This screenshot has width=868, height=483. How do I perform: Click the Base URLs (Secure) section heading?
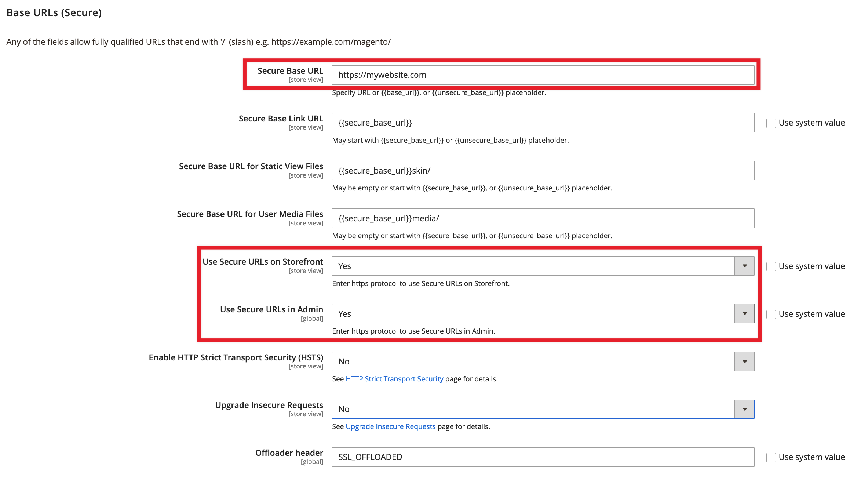pyautogui.click(x=54, y=12)
